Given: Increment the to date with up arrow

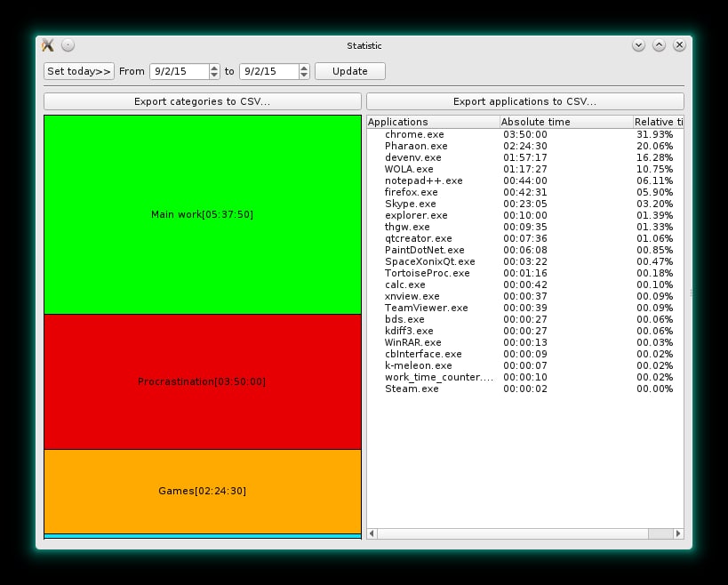Looking at the screenshot, I should [304, 68].
